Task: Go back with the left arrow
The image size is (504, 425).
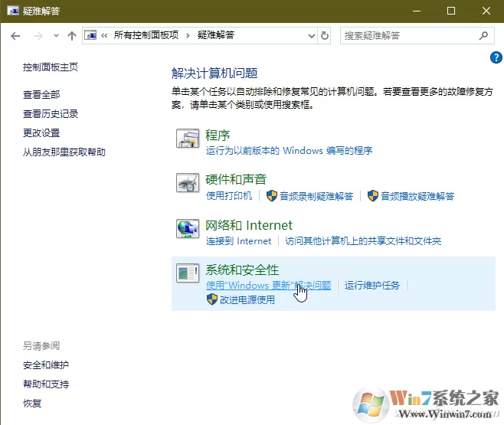Action: tap(15, 36)
